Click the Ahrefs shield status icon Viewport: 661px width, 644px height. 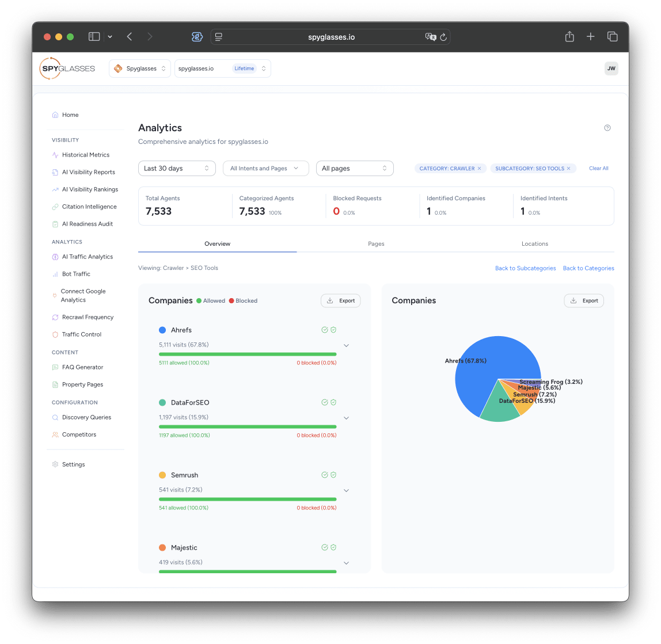333,330
